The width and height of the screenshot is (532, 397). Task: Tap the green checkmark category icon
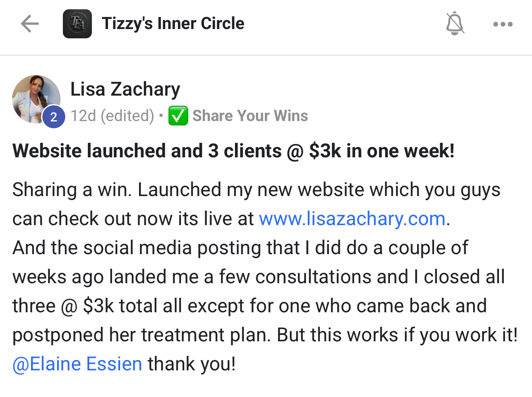pos(178,116)
